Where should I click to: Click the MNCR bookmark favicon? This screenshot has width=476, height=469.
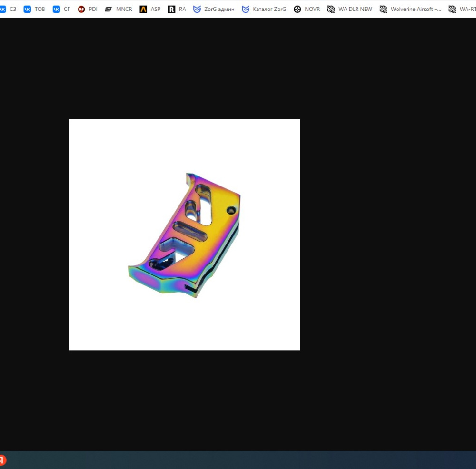(109, 9)
